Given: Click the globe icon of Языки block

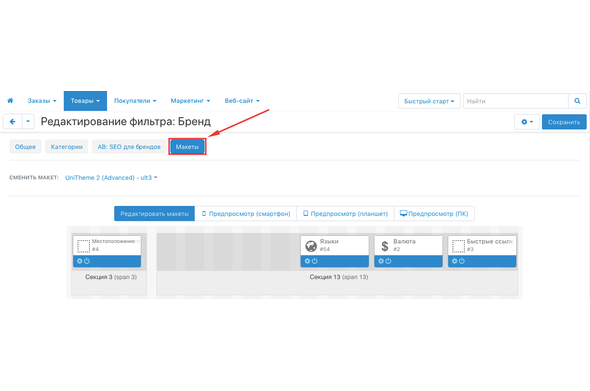Looking at the screenshot, I should click(311, 246).
